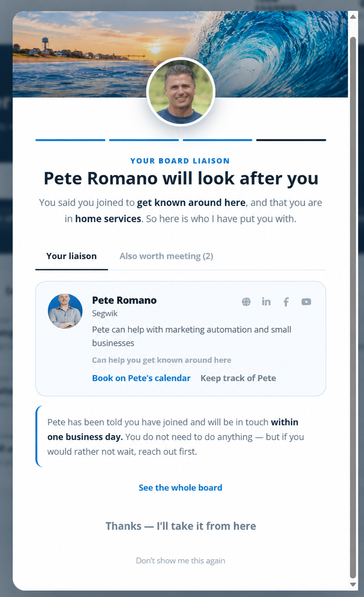
Task: Open the See the whole board link
Action: [x=180, y=488]
